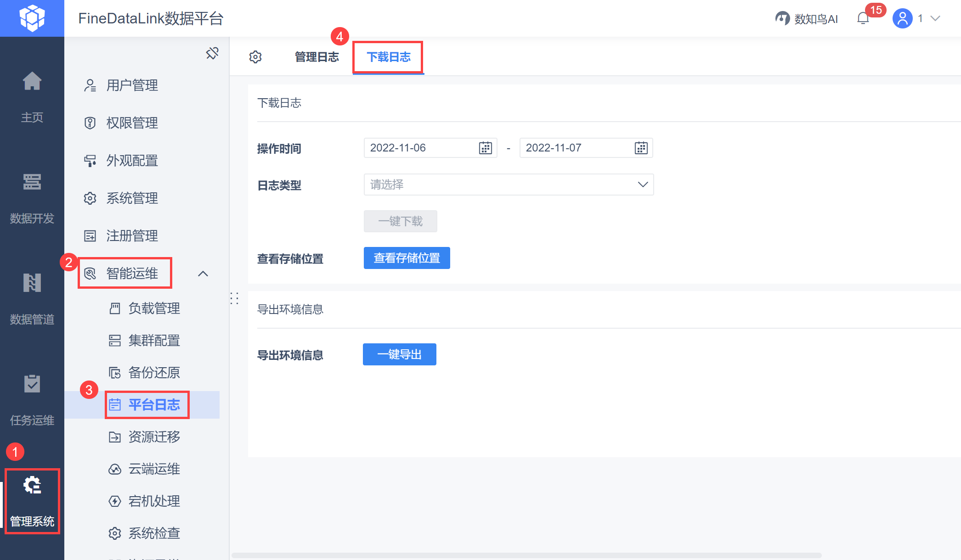
Task: Click the 查看存储位置 button
Action: click(407, 258)
